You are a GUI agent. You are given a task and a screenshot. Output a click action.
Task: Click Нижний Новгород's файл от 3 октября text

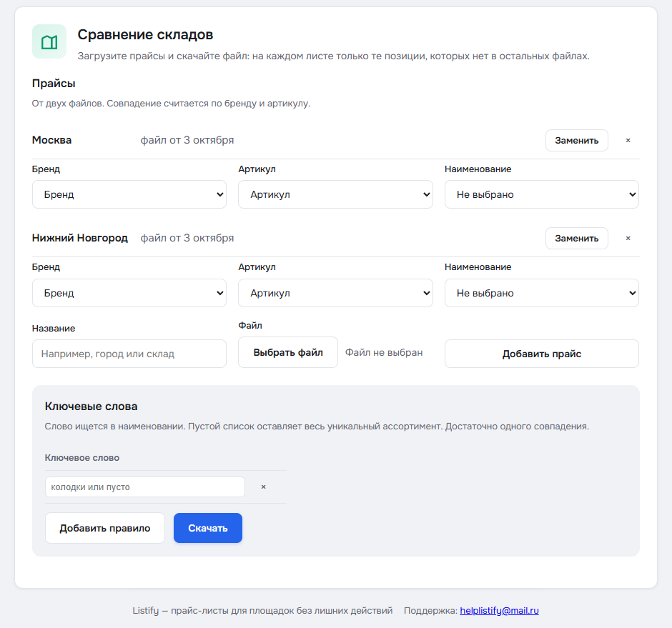pyautogui.click(x=187, y=238)
